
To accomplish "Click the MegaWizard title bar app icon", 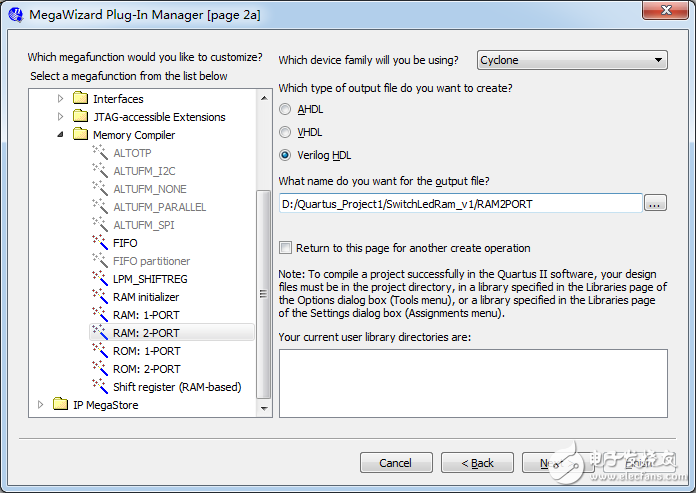I will click(x=16, y=15).
